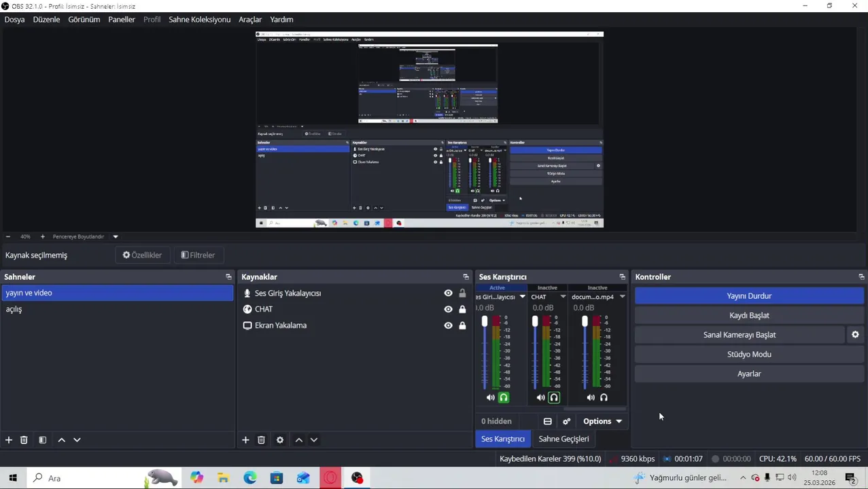Mute the docum...o.mp4 audio channel
Viewport: 868px width, 489px height.
point(591,398)
